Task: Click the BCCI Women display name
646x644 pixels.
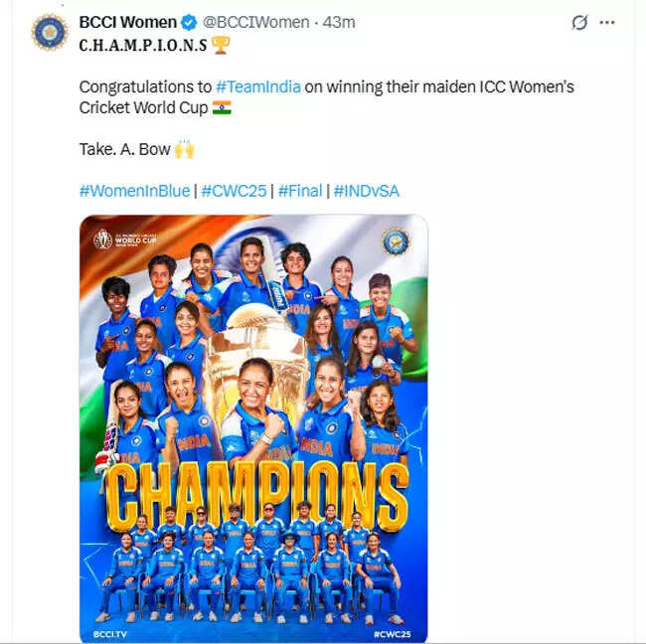Action: tap(128, 22)
